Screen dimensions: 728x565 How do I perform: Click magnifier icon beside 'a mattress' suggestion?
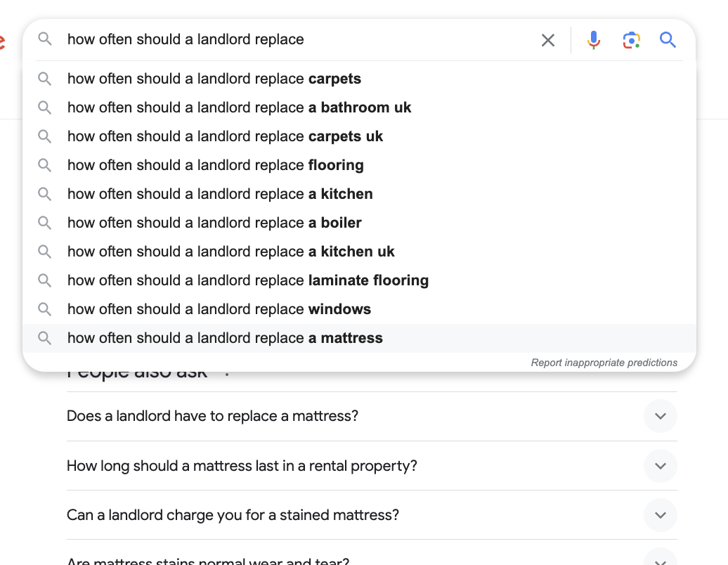pos(45,338)
